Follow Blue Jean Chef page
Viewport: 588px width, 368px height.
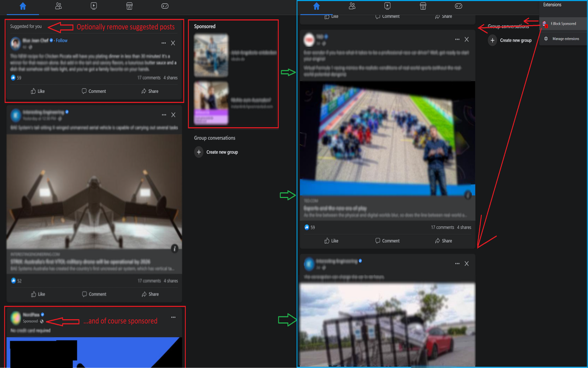point(62,40)
